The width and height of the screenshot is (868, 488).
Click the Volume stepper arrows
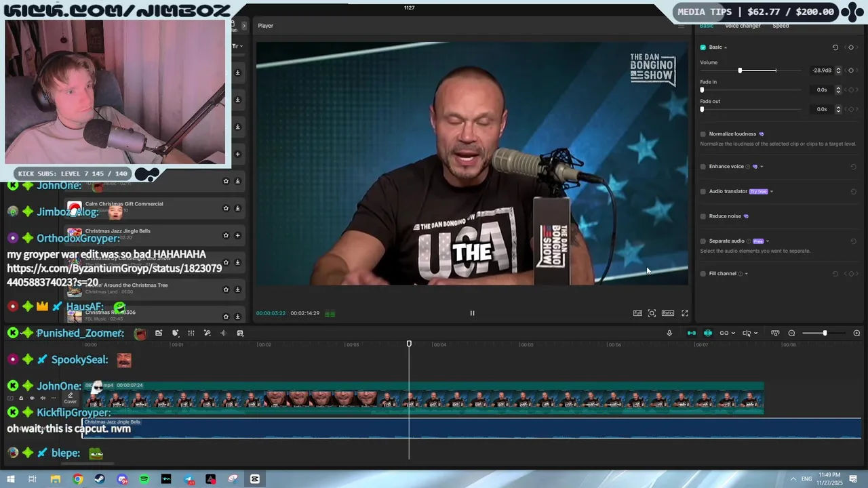pyautogui.click(x=838, y=70)
